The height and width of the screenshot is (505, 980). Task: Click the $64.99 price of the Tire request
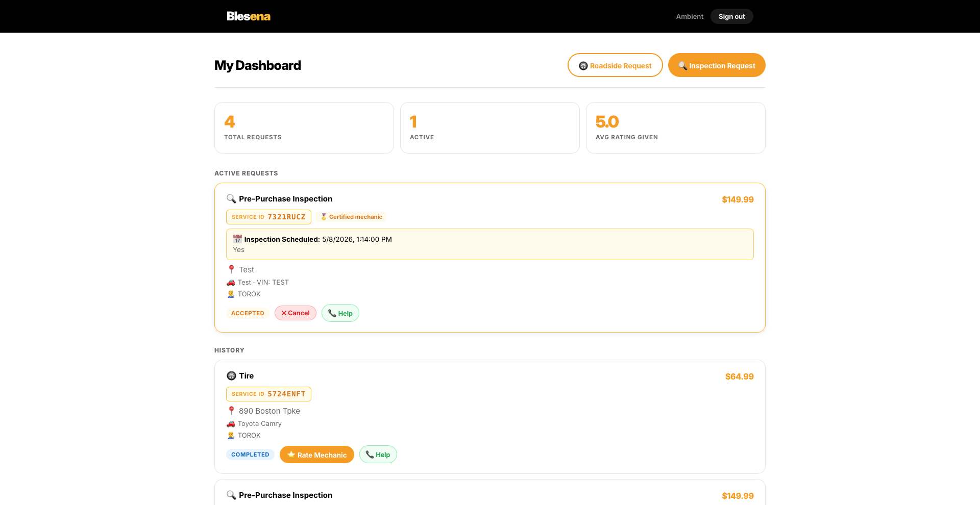739,376
